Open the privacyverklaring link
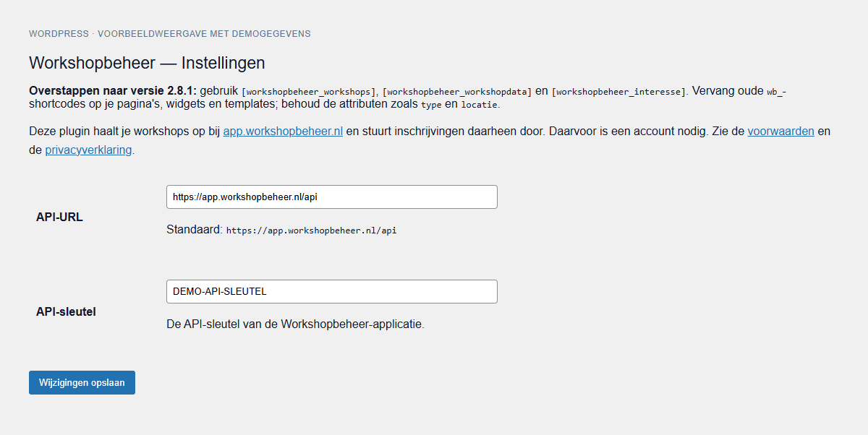 pos(88,150)
